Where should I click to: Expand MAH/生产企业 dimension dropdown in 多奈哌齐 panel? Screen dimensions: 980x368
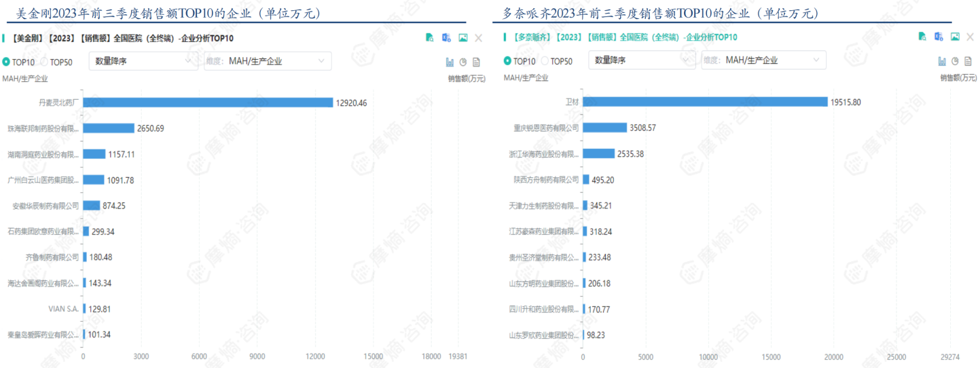[x=763, y=60]
